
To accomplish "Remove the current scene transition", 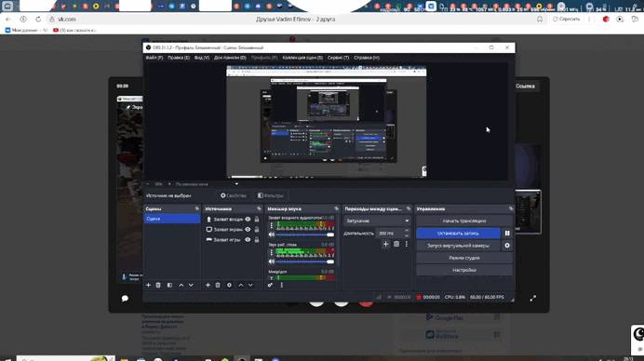I will [x=396, y=244].
